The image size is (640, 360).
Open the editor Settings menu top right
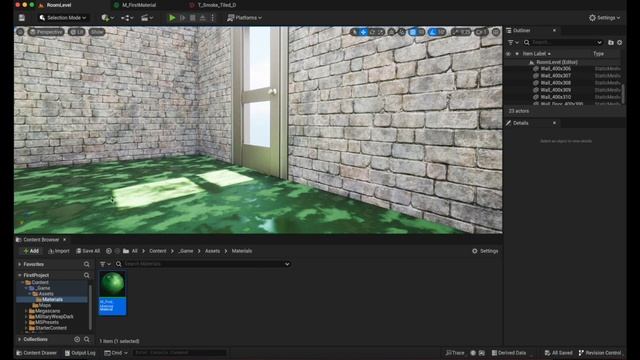604,18
